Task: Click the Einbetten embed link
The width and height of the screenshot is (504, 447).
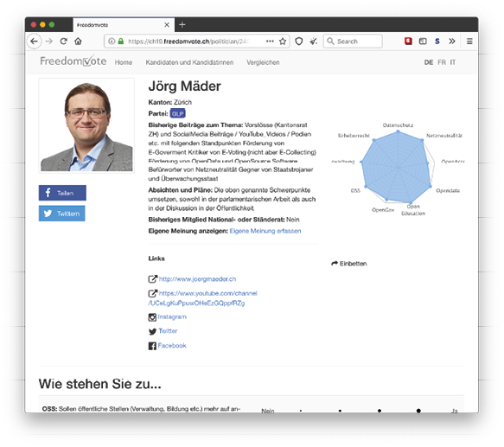Action: (353, 264)
